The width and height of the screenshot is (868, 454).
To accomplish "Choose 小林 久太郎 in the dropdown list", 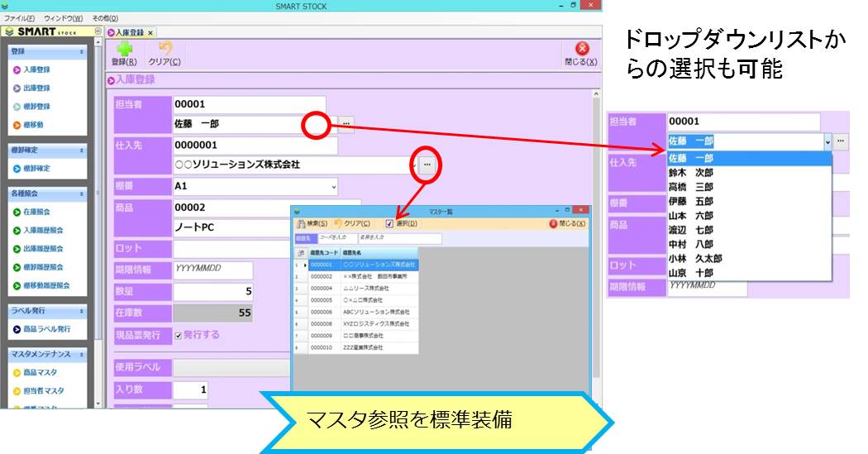I will [749, 259].
